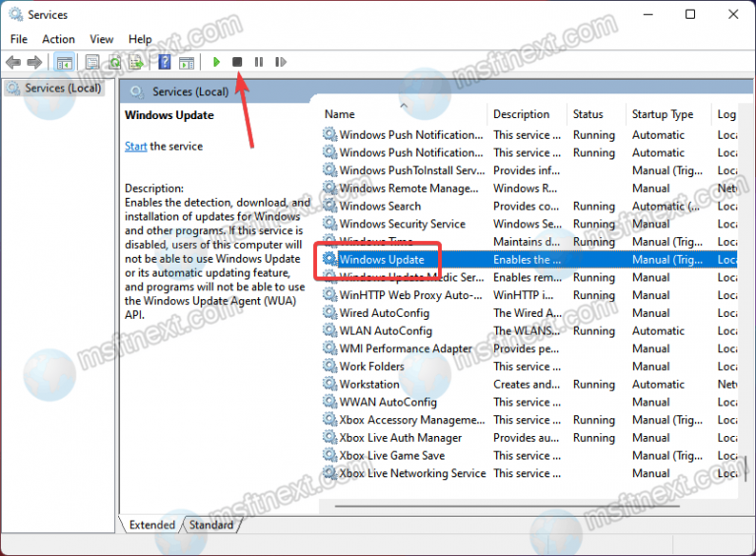Open the Properties toolbar icon
Image resolution: width=756 pixels, height=556 pixels.
pos(93,62)
